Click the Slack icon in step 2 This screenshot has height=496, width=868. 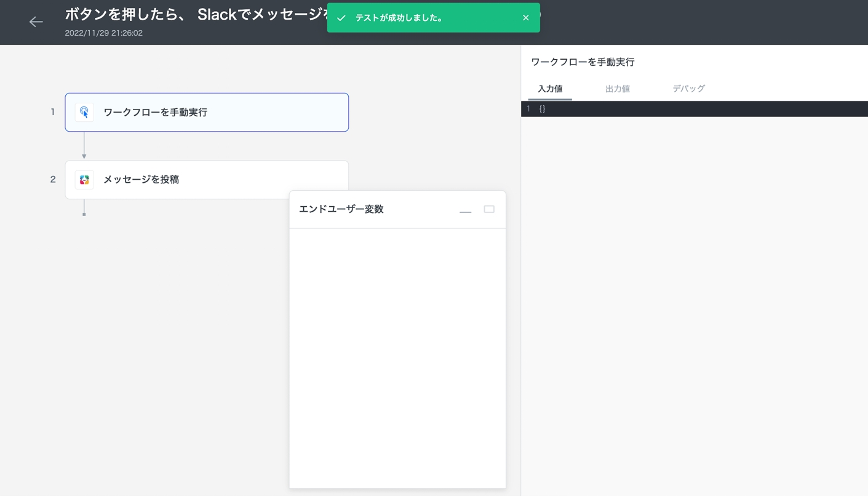tap(84, 180)
